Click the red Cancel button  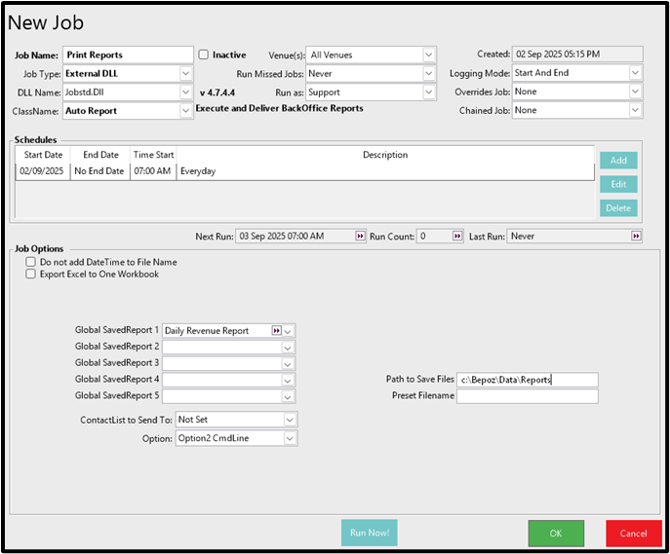pyautogui.click(x=633, y=533)
